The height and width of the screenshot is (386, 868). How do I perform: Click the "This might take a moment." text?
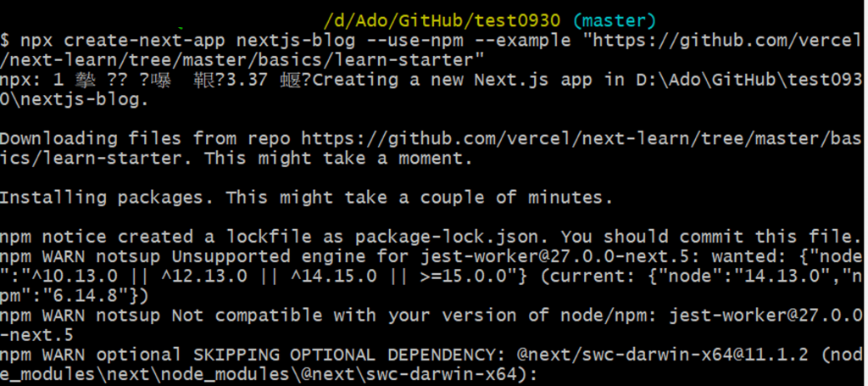[x=338, y=159]
